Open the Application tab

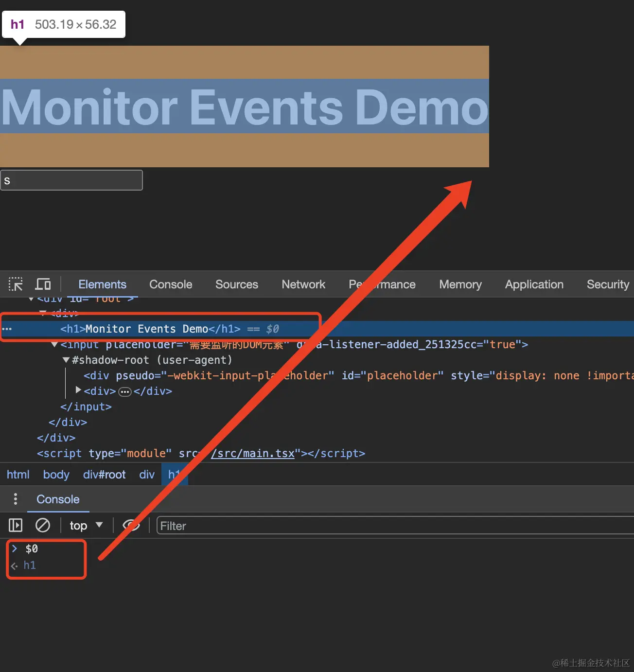point(534,284)
